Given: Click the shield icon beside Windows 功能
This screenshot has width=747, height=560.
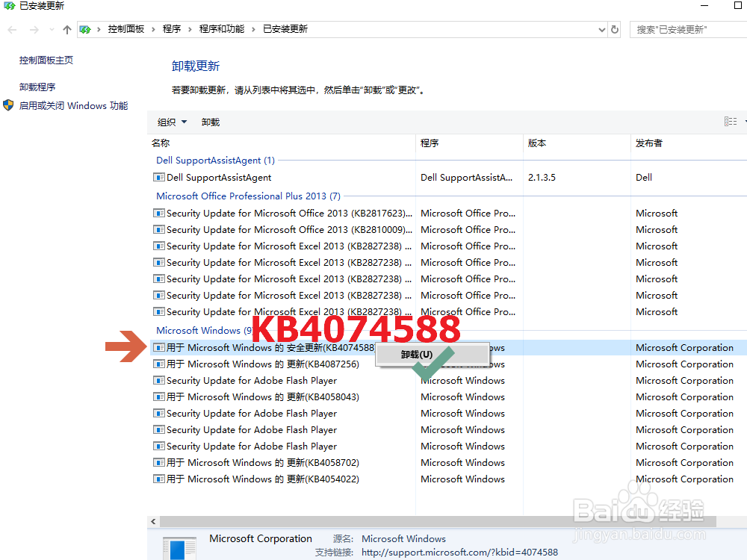Looking at the screenshot, I should pyautogui.click(x=8, y=105).
